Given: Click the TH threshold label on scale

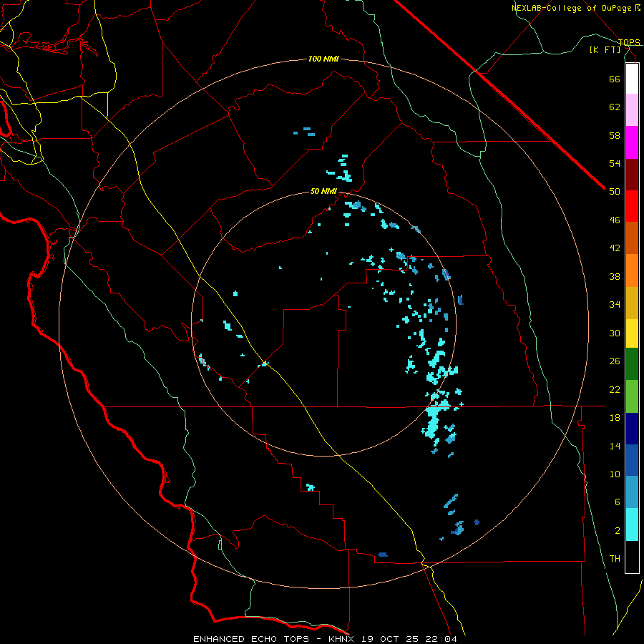Looking at the screenshot, I should pos(615,559).
